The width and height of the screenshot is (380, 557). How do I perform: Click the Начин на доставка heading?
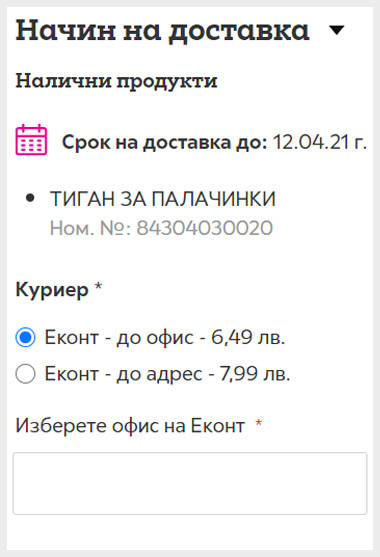[163, 31]
